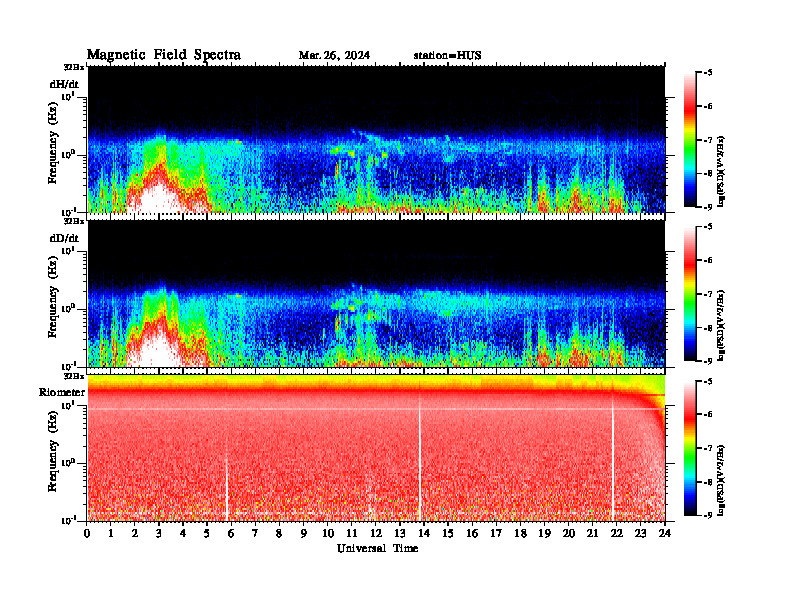Click hour 16 on the Universal Time axis

point(472,533)
